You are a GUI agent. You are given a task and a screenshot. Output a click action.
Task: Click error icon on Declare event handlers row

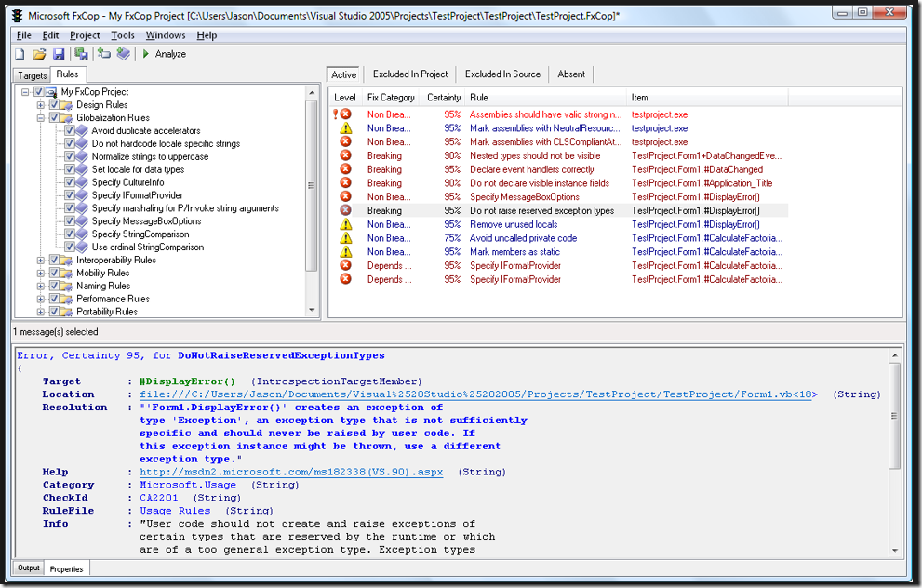pos(346,170)
